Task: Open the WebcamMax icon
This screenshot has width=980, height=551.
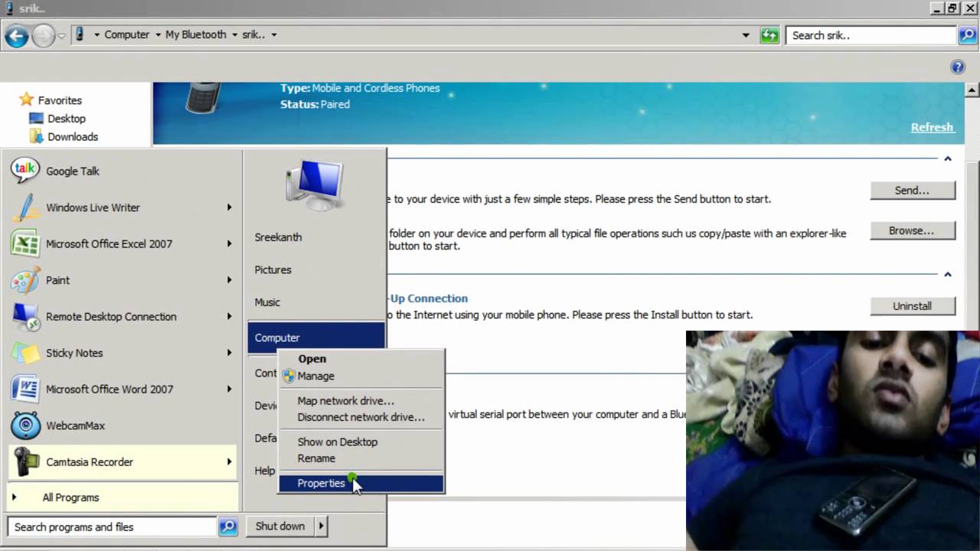Action: pyautogui.click(x=25, y=425)
